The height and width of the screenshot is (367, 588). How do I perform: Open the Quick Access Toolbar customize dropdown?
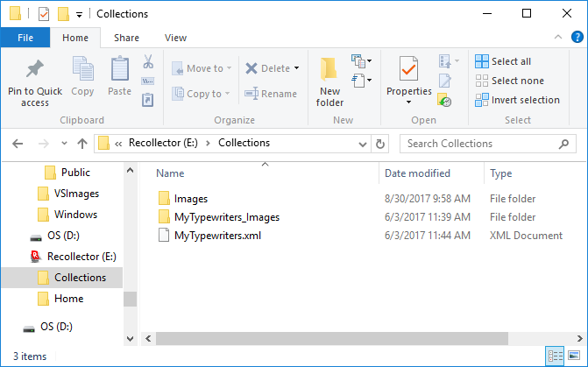[x=79, y=15]
